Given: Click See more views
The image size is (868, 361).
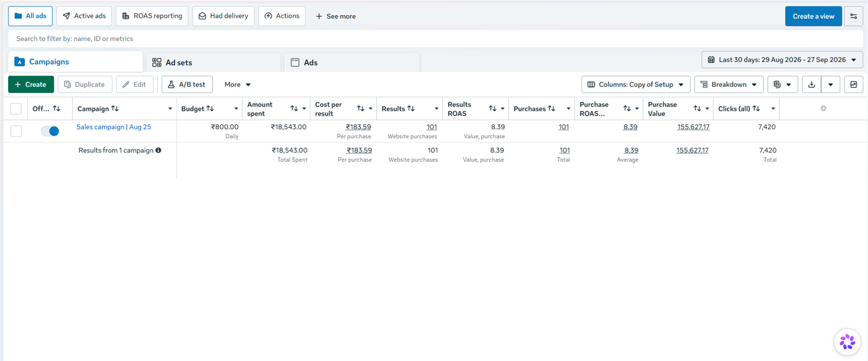Looking at the screenshot, I should click(336, 16).
